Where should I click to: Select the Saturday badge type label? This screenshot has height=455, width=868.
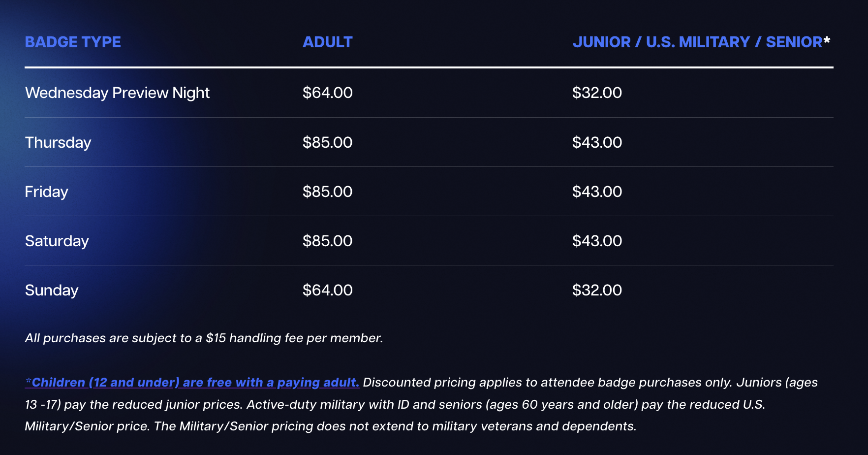[57, 241]
